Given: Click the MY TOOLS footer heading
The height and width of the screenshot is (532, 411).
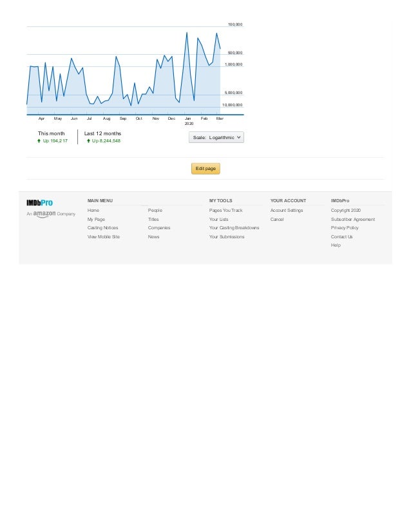Looking at the screenshot, I should point(220,200).
